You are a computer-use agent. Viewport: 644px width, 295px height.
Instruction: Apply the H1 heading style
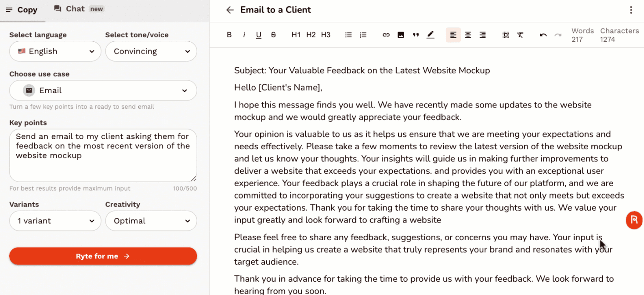click(x=296, y=35)
